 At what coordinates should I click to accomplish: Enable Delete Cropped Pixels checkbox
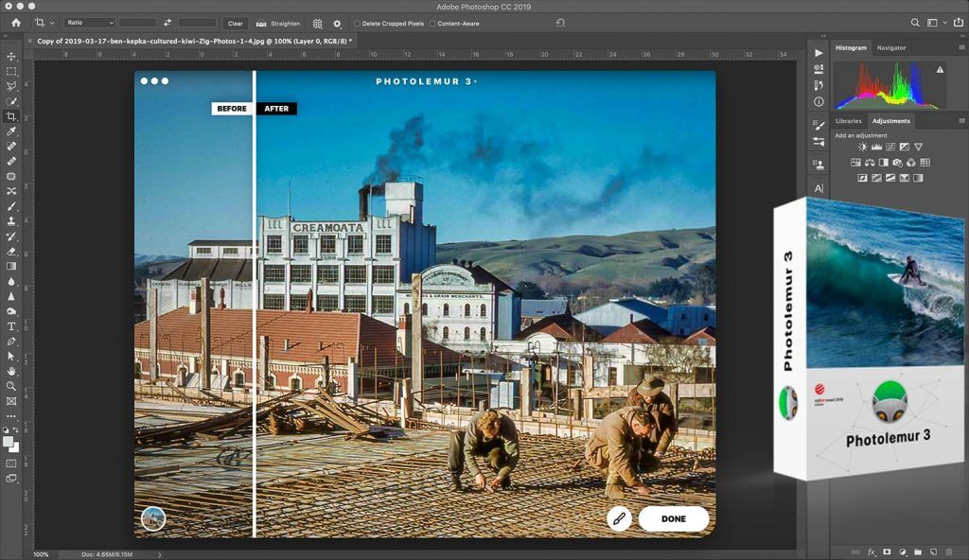357,23
